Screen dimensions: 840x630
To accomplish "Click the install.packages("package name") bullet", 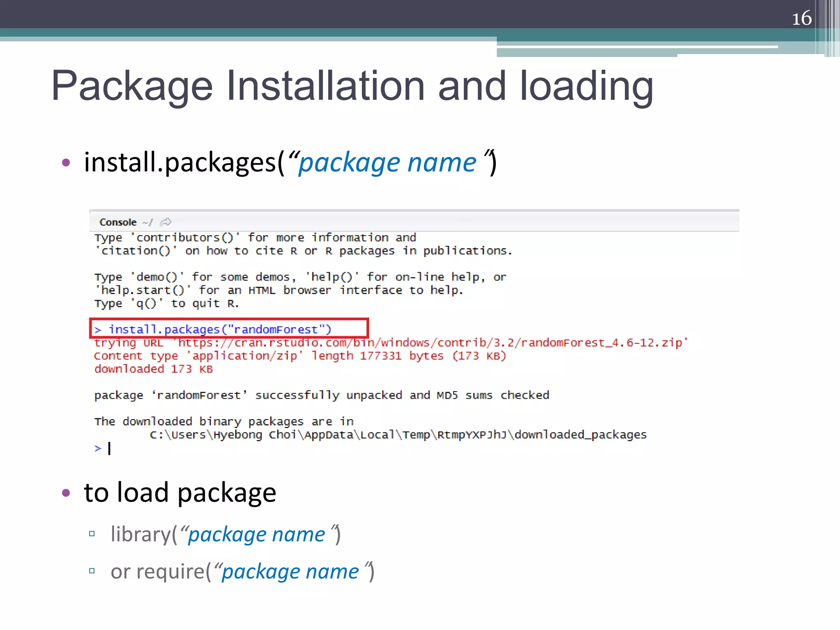I will (290, 162).
